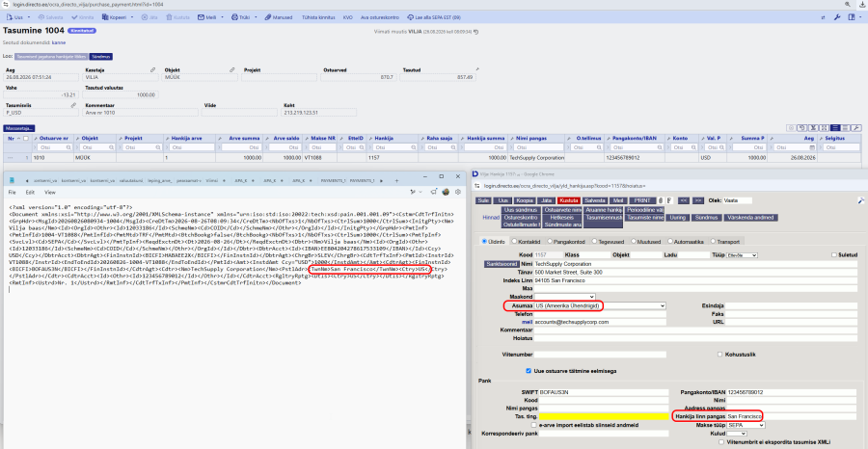Select the Üldinfo radio tab
Screen dimensions: 868x449
(485, 241)
